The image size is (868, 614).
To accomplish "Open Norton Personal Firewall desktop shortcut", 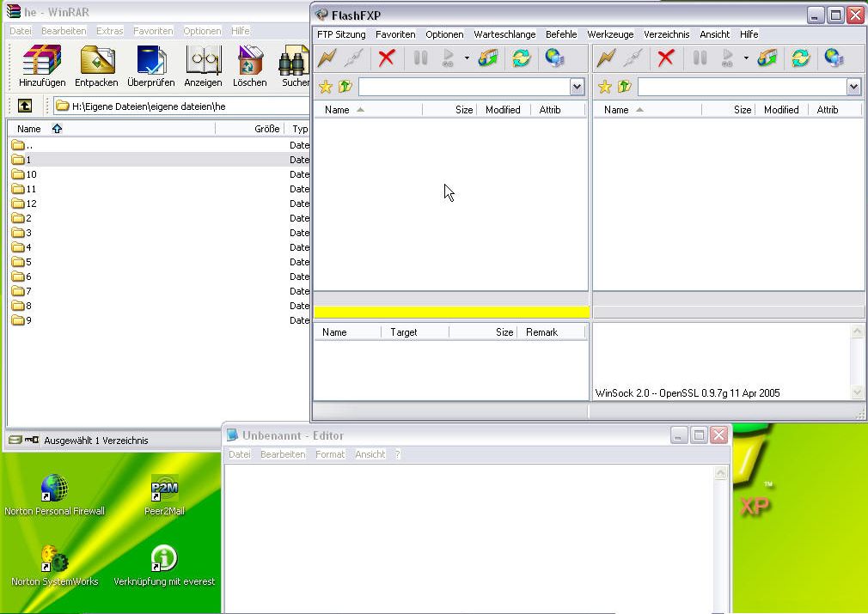I will (54, 495).
